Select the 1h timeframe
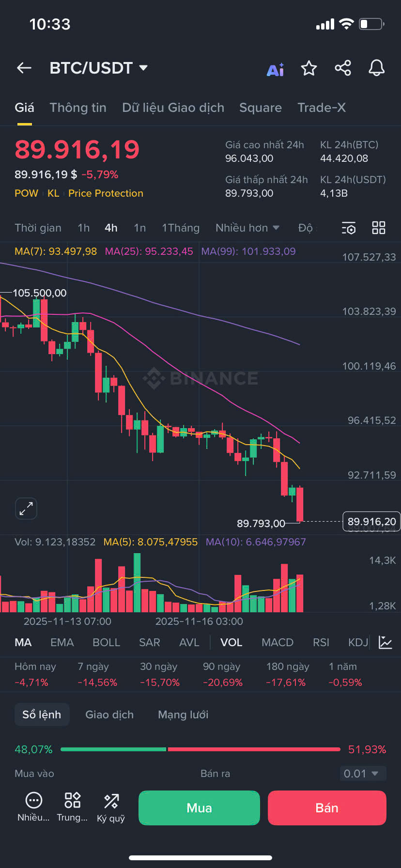Image resolution: width=401 pixels, height=868 pixels. pyautogui.click(x=84, y=228)
